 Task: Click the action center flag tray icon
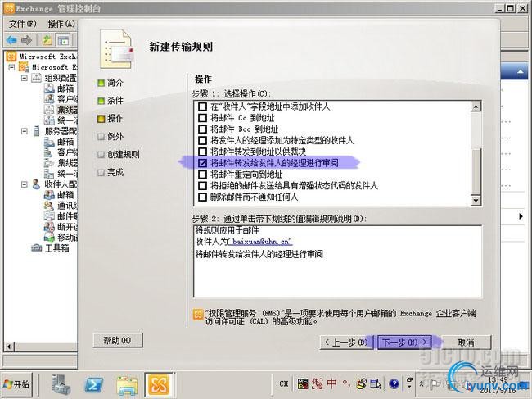click(x=434, y=384)
